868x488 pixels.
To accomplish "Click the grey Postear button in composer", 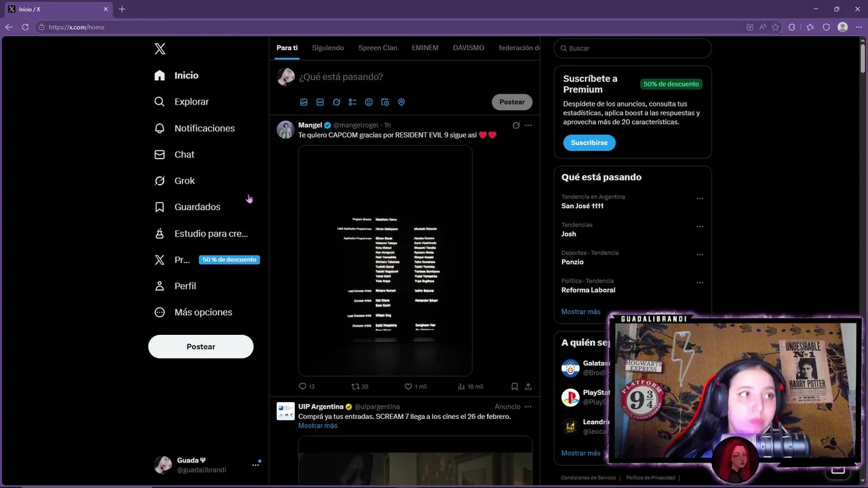I will click(x=512, y=102).
